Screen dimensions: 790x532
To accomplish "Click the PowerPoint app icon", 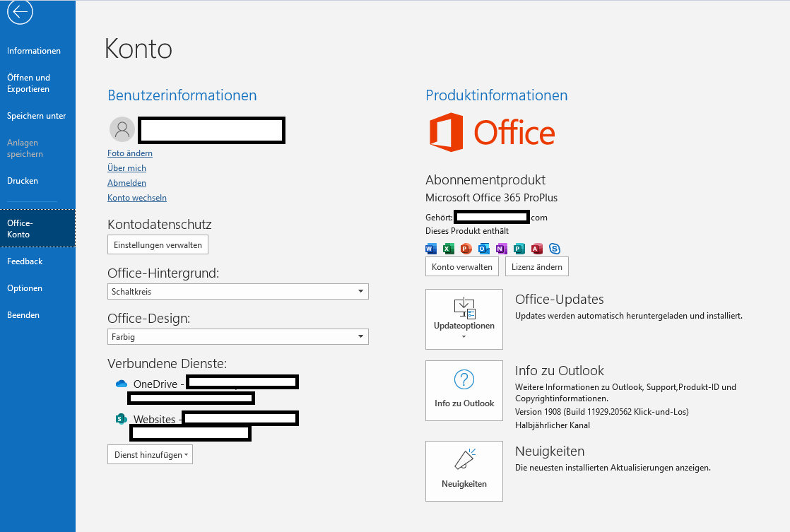I will [466, 249].
